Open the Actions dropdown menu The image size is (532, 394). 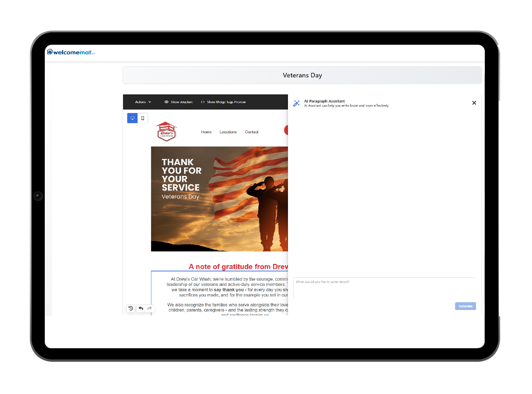[143, 102]
